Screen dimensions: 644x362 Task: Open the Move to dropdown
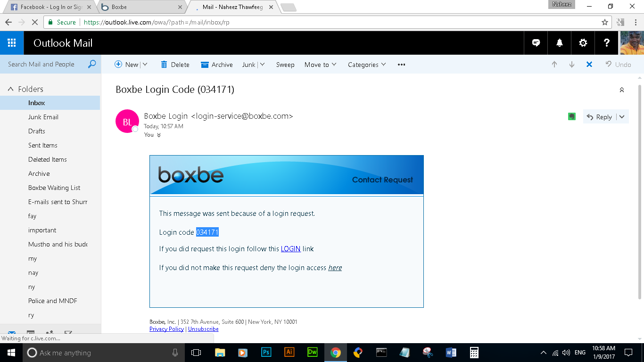click(x=321, y=65)
